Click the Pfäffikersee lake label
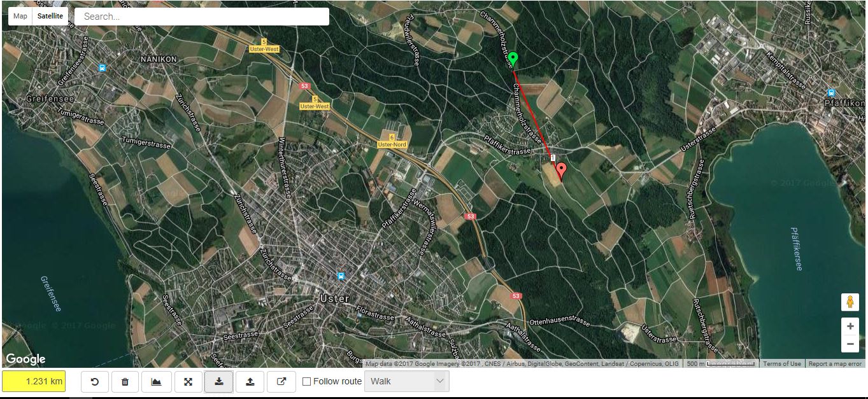868x399 pixels. click(796, 249)
